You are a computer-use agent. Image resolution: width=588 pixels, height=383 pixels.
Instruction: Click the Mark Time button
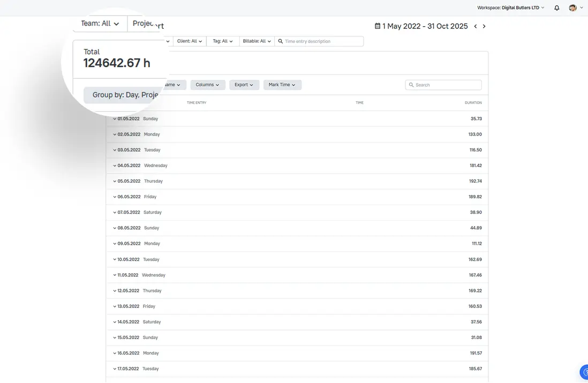(x=282, y=85)
